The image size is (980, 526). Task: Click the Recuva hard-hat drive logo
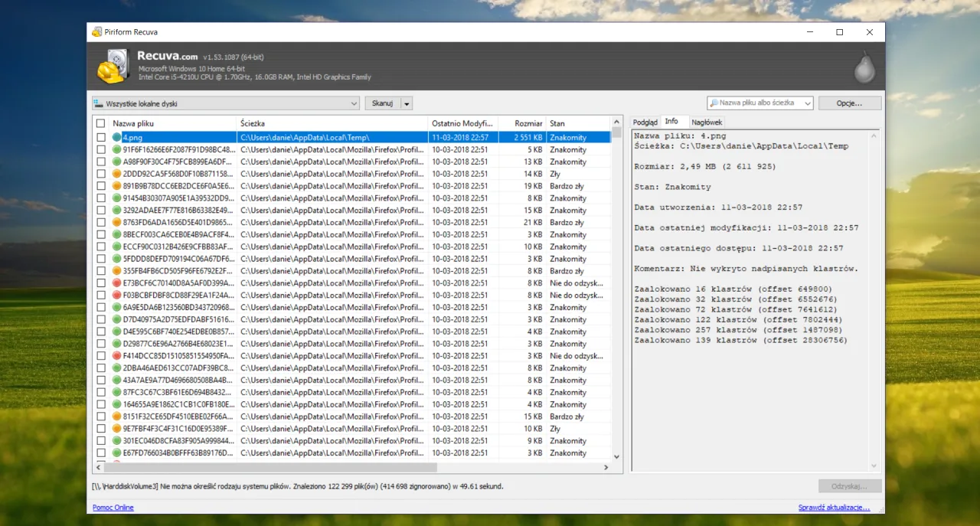pyautogui.click(x=113, y=67)
